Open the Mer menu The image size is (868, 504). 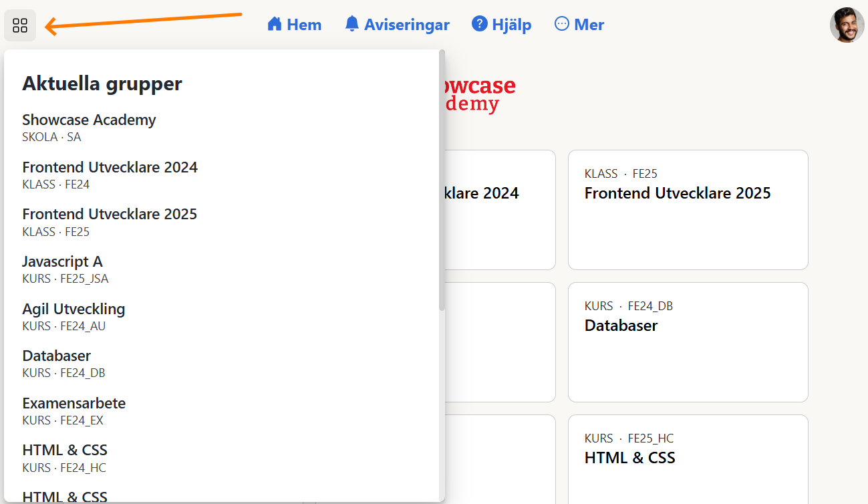click(x=588, y=25)
